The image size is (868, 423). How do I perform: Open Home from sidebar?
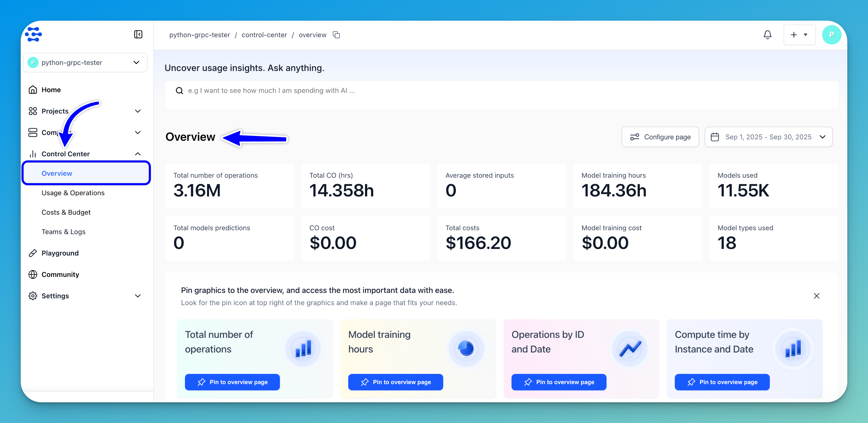click(51, 90)
